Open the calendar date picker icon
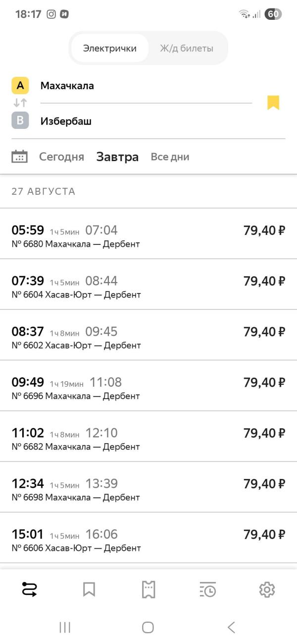The image size is (297, 644). [19, 157]
